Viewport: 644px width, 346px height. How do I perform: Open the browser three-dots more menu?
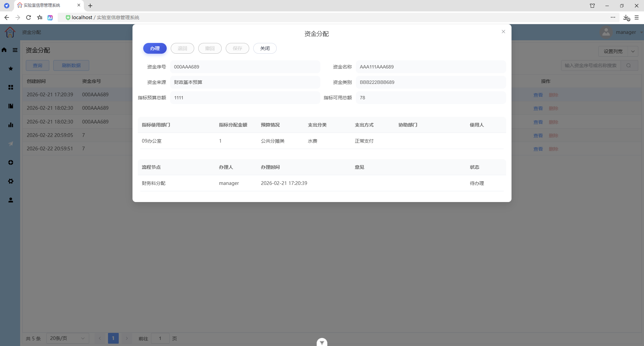[x=613, y=17]
